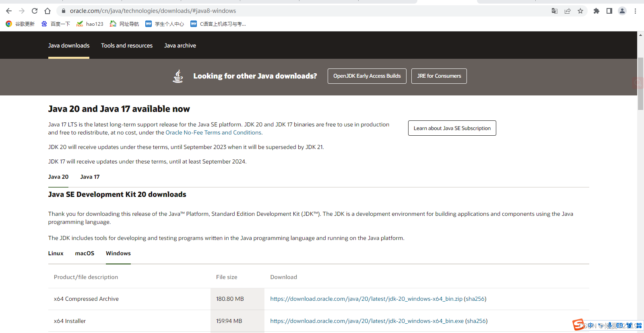Open the 网址导航 bookmark

coord(124,24)
